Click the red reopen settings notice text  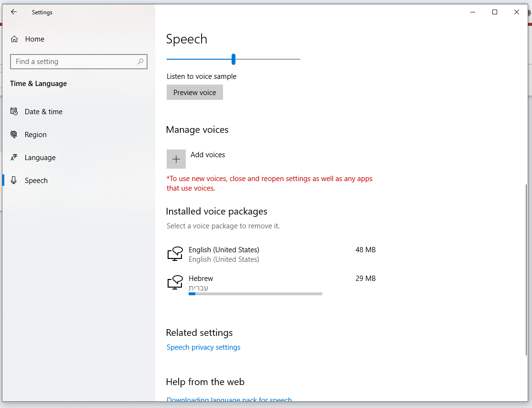point(269,183)
